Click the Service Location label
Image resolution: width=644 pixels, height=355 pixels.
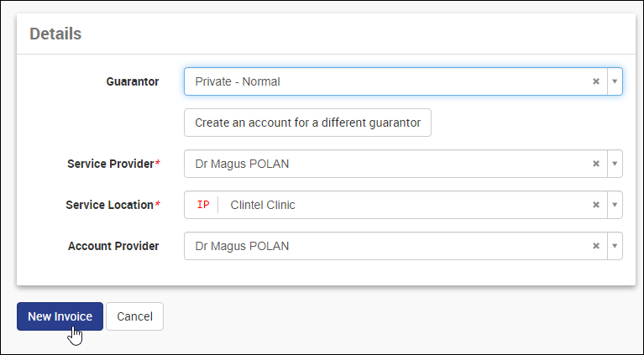tap(110, 205)
